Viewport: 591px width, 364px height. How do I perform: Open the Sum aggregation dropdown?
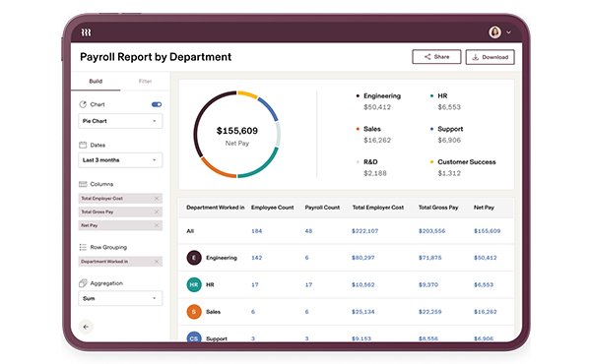120,298
